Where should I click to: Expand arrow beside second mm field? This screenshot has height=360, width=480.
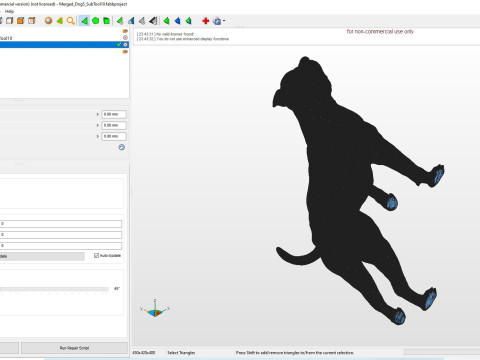tap(98, 125)
